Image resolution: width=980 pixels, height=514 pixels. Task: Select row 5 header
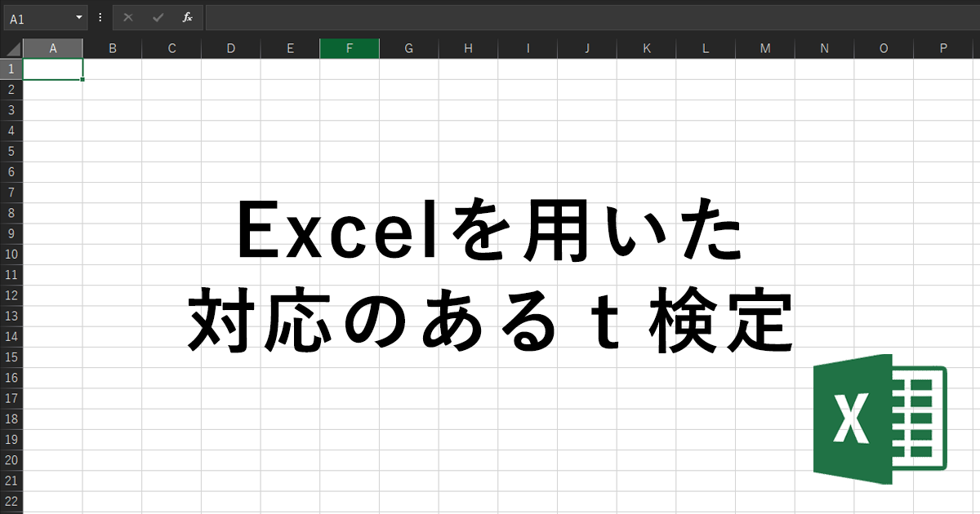click(11, 152)
